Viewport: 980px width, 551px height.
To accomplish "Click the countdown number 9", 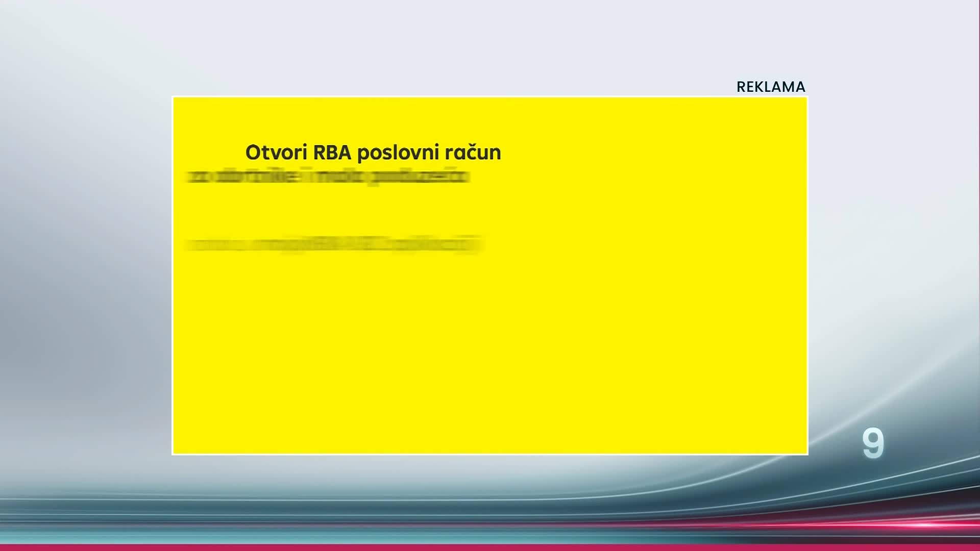I will [x=873, y=443].
